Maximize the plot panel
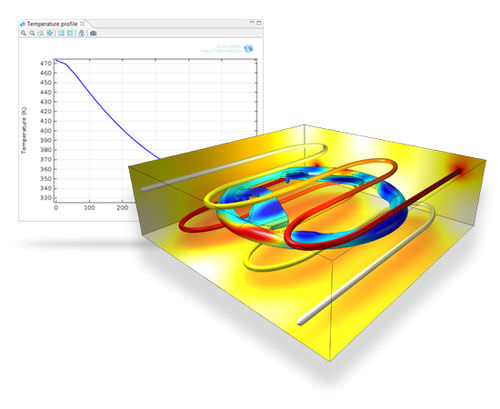 coord(259,23)
